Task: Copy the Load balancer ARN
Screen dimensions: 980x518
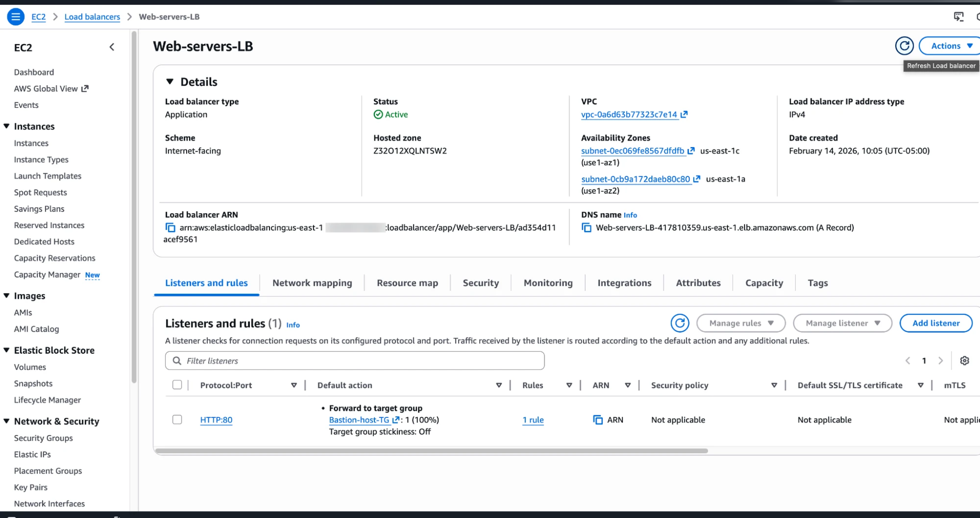Action: pos(170,227)
